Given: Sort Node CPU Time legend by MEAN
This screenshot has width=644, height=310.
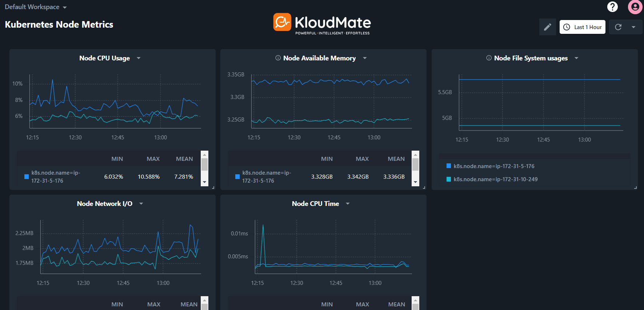Looking at the screenshot, I should pyautogui.click(x=397, y=304).
